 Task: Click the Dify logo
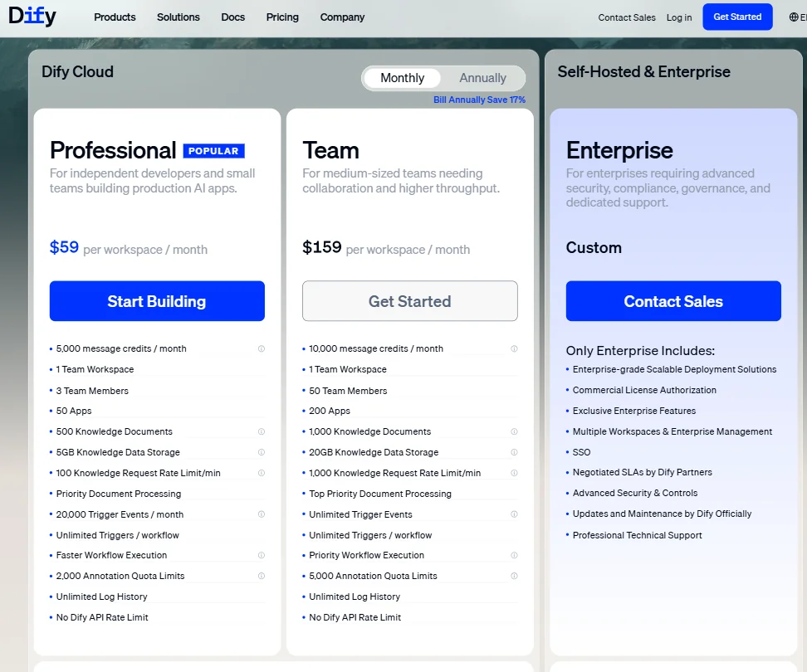pos(32,17)
